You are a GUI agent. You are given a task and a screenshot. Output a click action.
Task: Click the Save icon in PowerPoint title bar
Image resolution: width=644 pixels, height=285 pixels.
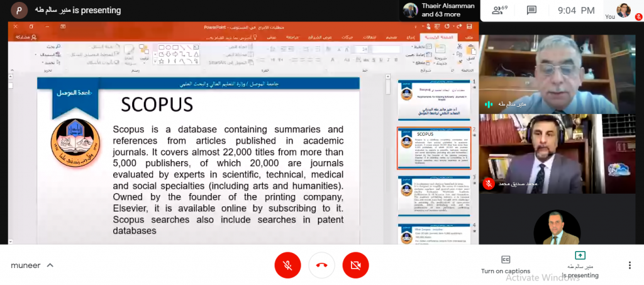pyautogui.click(x=470, y=28)
